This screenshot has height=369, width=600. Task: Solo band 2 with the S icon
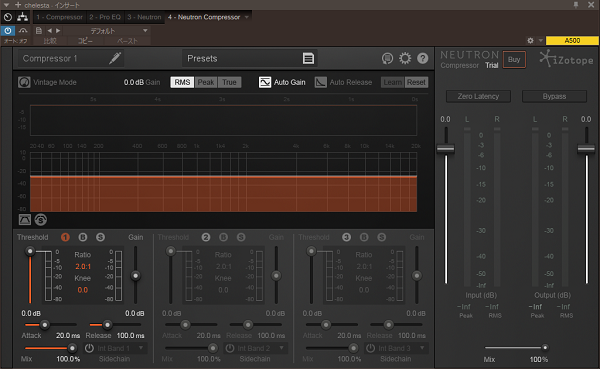(x=241, y=237)
